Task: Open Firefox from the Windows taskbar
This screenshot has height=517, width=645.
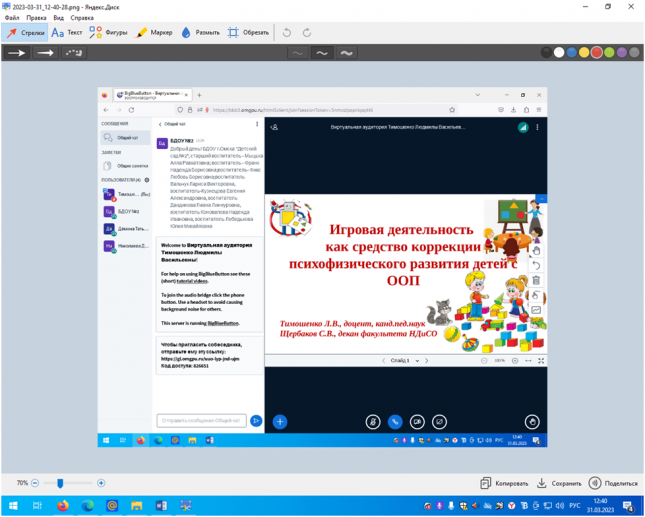Action: point(61,506)
